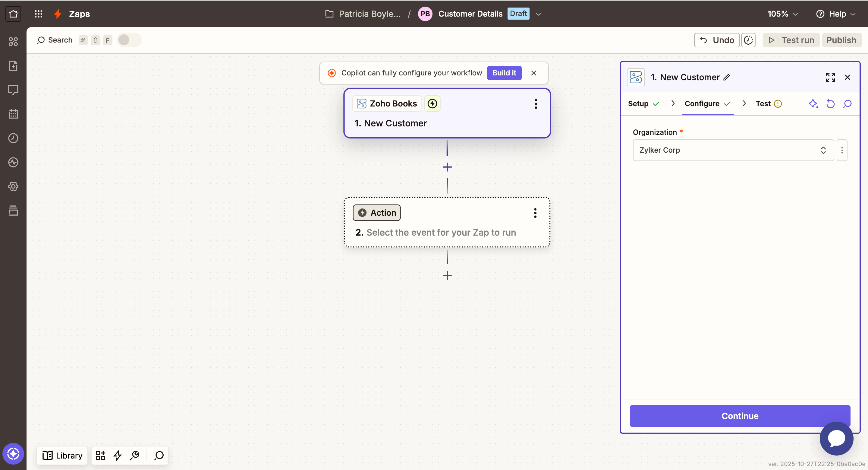
Task: Open the search magnifier in the bottom toolbar
Action: 159,456
